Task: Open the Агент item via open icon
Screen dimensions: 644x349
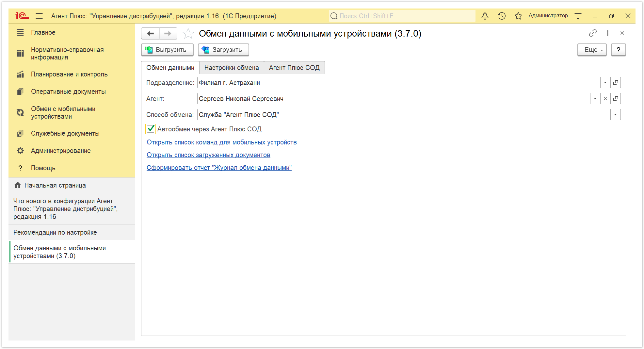Action: click(616, 99)
